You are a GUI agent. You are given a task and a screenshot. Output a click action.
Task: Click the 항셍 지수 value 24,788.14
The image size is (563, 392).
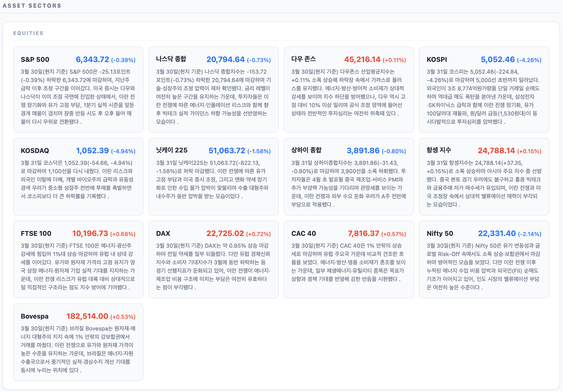click(496, 151)
